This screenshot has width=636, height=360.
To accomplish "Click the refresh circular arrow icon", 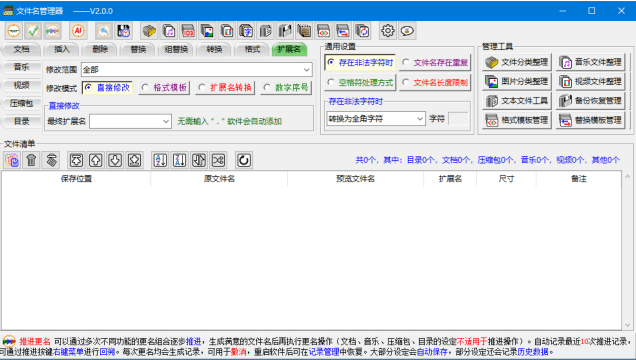I will 244,160.
